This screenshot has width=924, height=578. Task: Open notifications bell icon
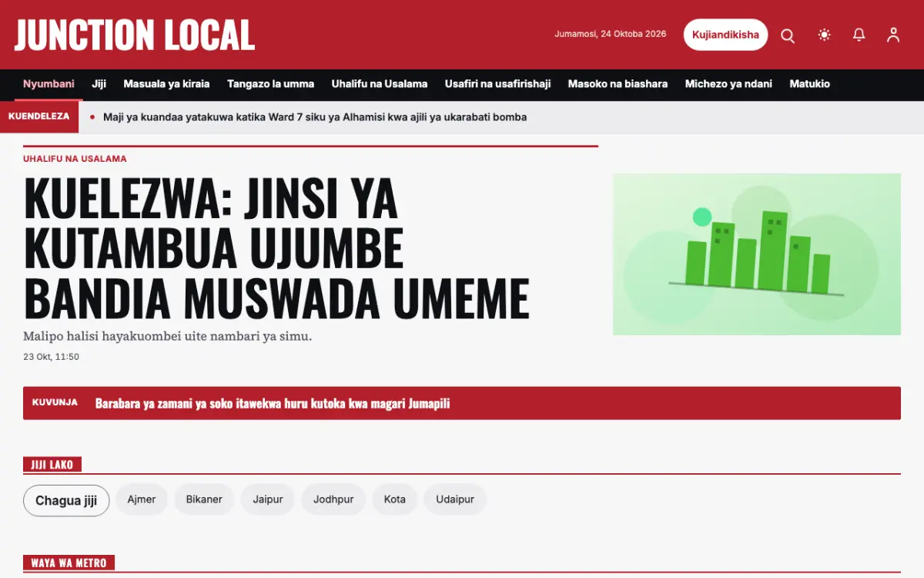pyautogui.click(x=859, y=35)
